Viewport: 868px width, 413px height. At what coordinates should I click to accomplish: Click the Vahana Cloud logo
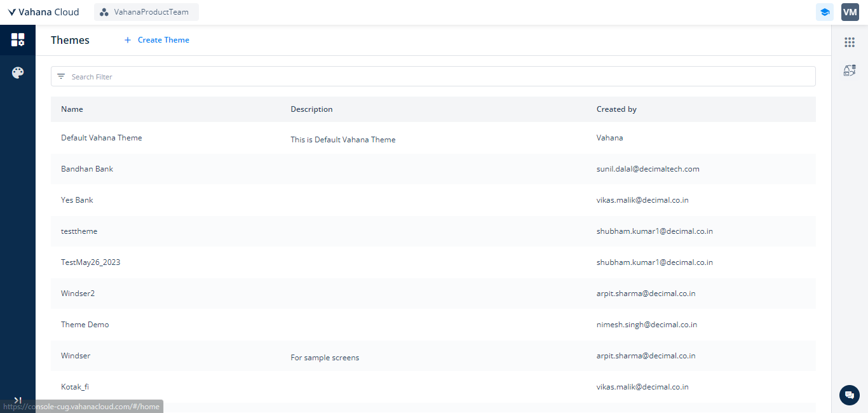(43, 12)
